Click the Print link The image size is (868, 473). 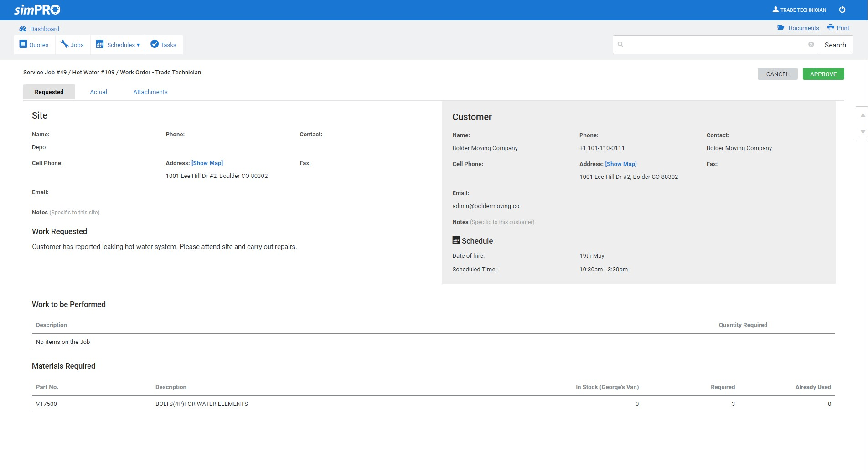(843, 28)
